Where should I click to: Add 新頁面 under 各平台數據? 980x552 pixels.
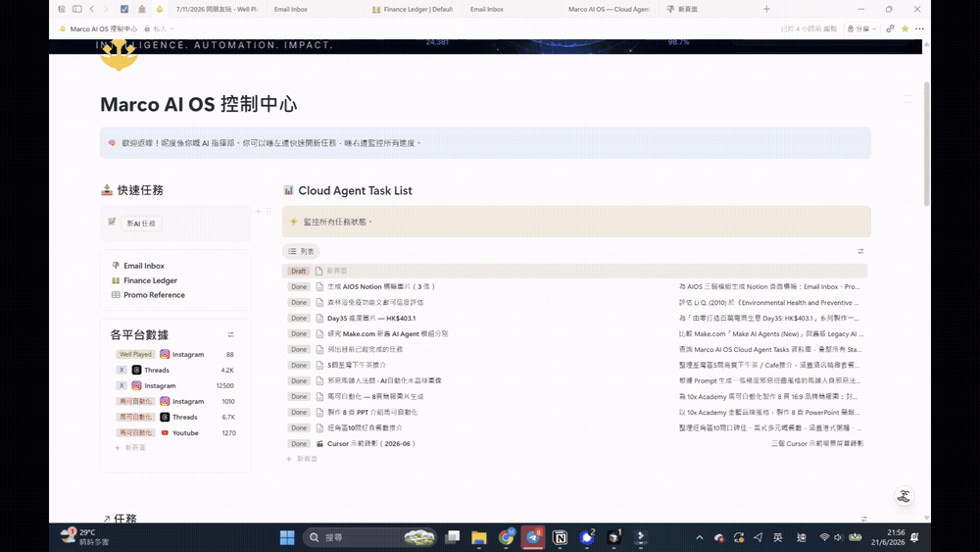tap(130, 448)
